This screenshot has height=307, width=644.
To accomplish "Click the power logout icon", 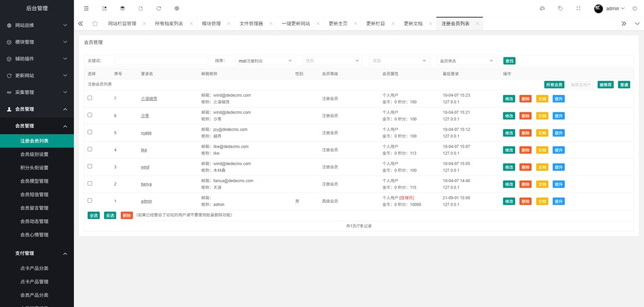I will (635, 9).
